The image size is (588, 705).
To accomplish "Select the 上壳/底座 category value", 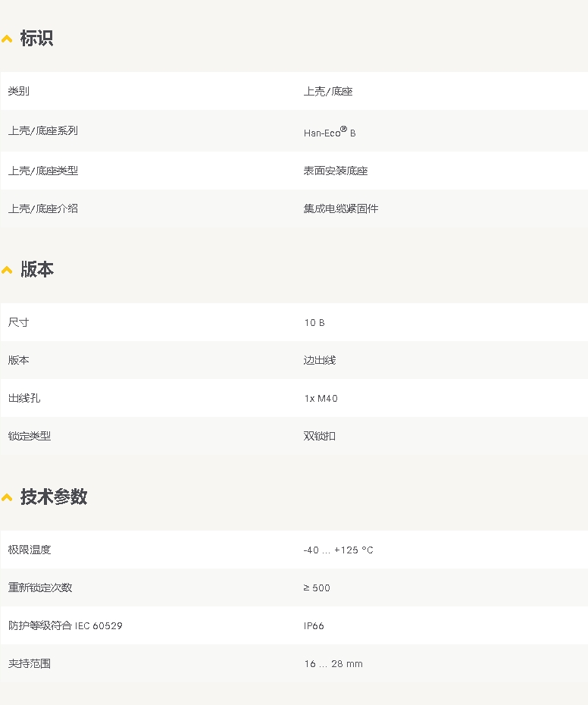I will coord(327,91).
